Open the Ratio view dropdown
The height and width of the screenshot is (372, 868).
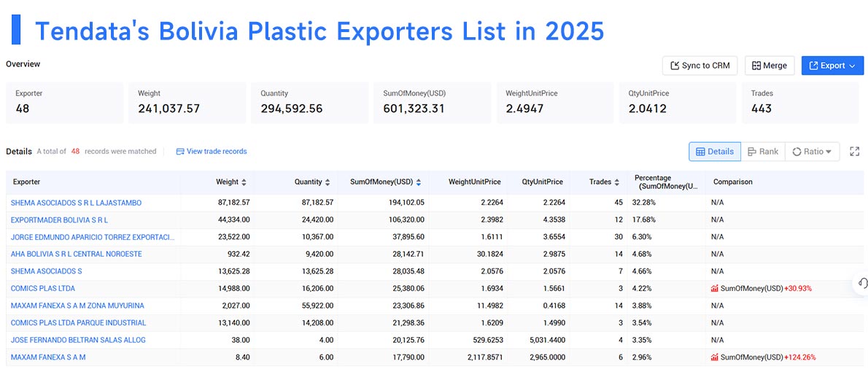point(812,152)
